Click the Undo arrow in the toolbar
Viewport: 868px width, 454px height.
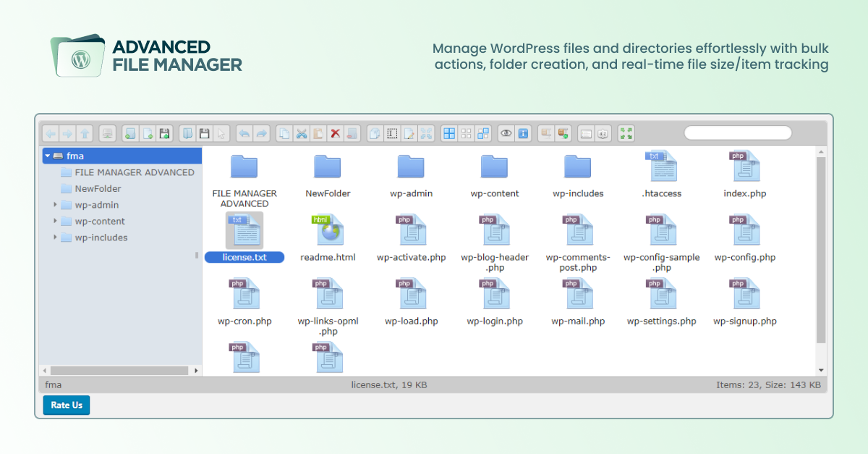[x=244, y=133]
